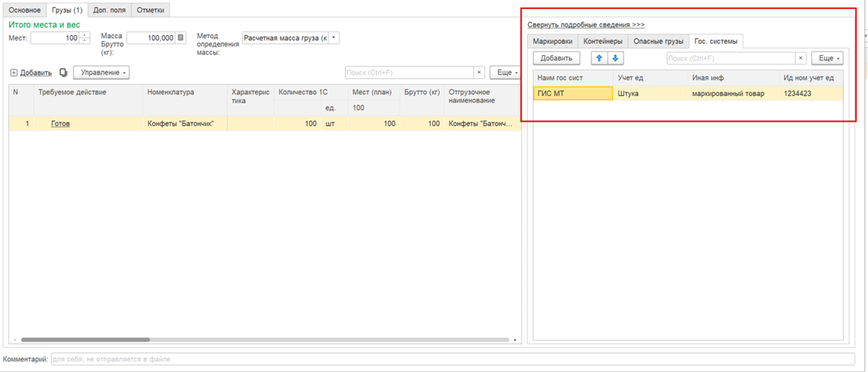868x372 pixels.
Task: Select the Штука cell
Action: pos(651,94)
